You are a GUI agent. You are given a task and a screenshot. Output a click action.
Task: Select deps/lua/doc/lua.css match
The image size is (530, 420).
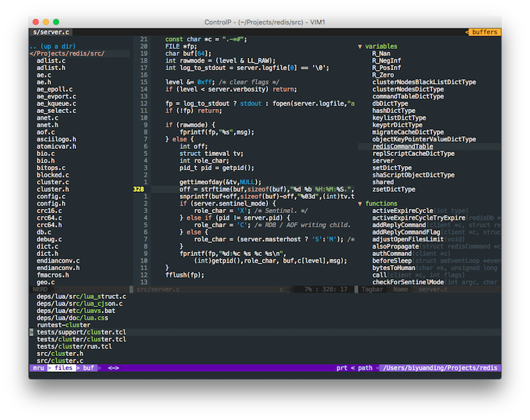coord(72,318)
